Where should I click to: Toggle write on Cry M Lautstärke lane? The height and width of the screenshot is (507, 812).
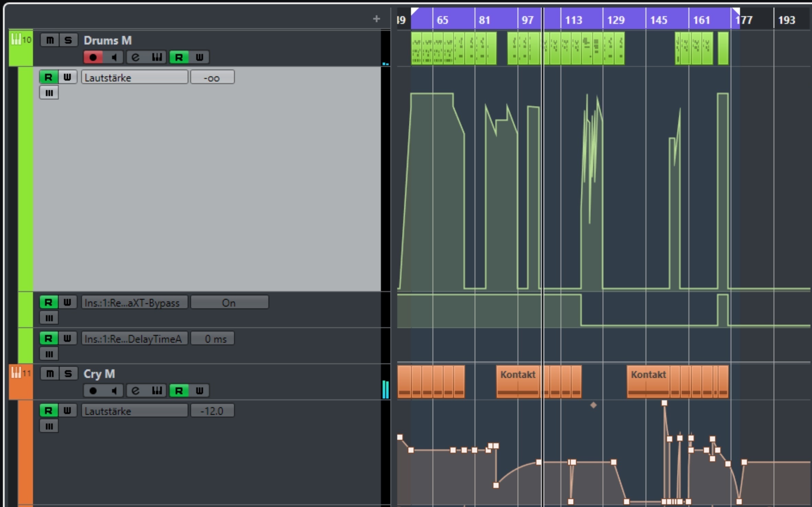[x=67, y=410]
